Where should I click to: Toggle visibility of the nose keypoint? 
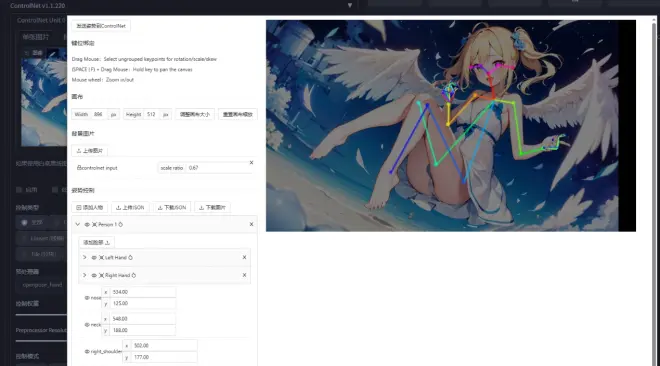click(87, 298)
